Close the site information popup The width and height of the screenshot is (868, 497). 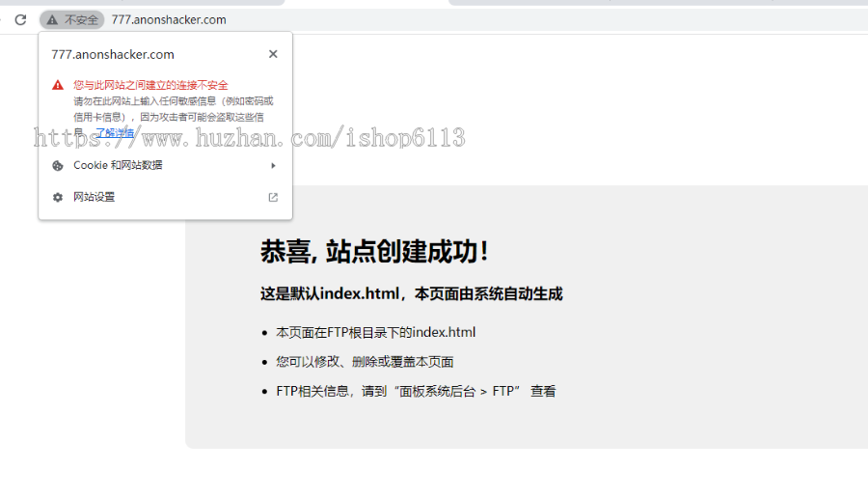273,54
